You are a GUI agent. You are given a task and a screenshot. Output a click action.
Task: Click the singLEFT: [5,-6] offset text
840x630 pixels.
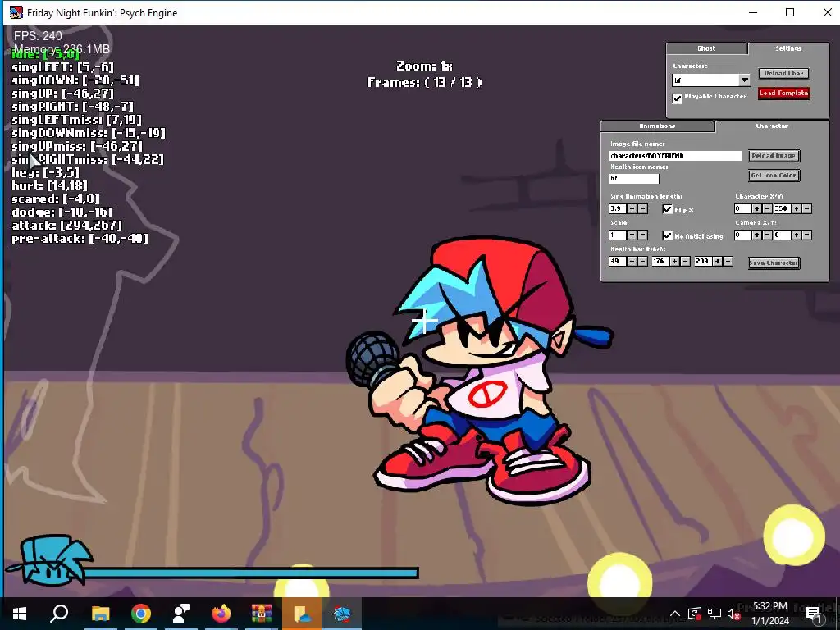coord(62,67)
